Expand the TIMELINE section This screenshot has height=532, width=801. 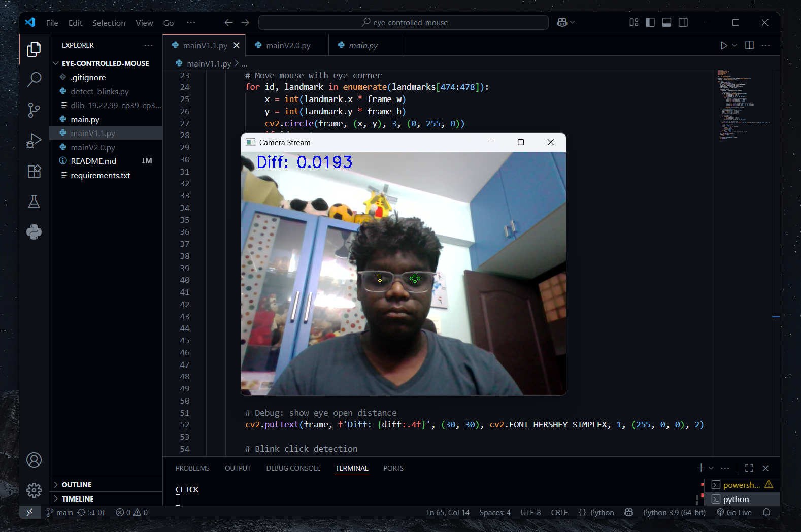78,499
